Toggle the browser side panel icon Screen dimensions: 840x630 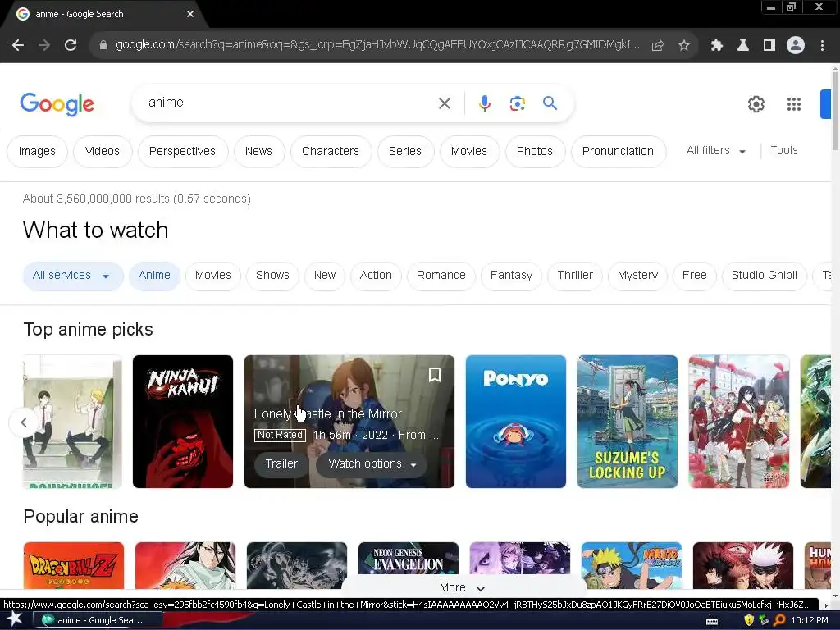(x=769, y=46)
